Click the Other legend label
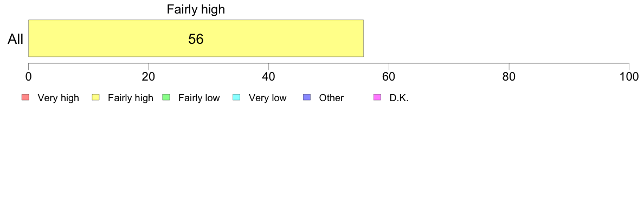644x199 pixels. [x=331, y=98]
